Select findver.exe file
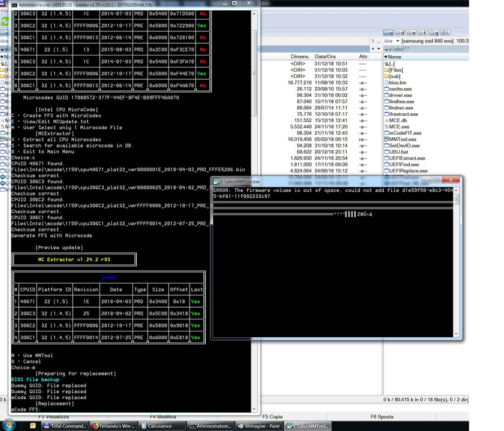The height and width of the screenshot is (431, 504). point(399,108)
